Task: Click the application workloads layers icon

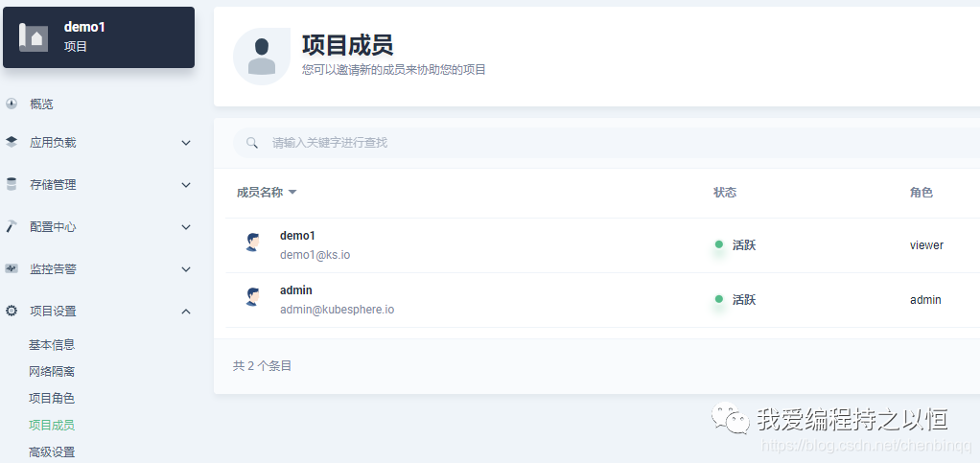Action: point(12,143)
